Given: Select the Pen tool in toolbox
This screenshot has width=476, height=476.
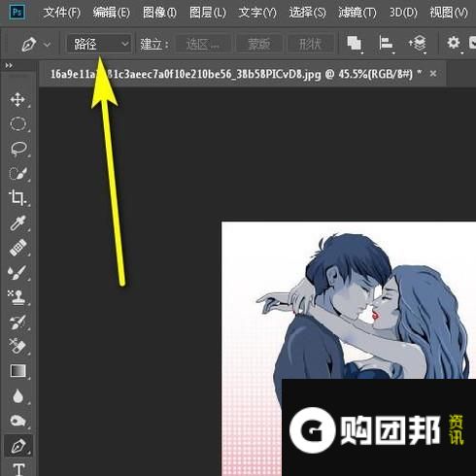Looking at the screenshot, I should click(x=18, y=446).
